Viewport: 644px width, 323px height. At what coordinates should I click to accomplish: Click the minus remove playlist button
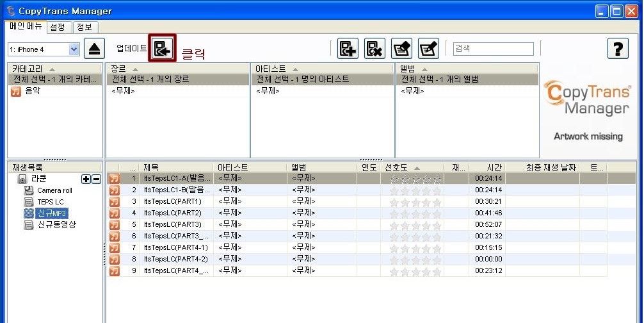click(96, 179)
